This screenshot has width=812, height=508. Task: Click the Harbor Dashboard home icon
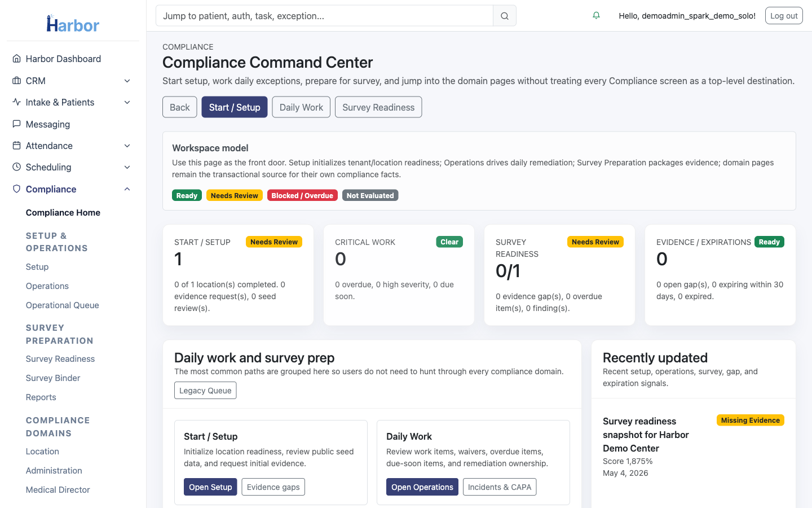[16, 59]
